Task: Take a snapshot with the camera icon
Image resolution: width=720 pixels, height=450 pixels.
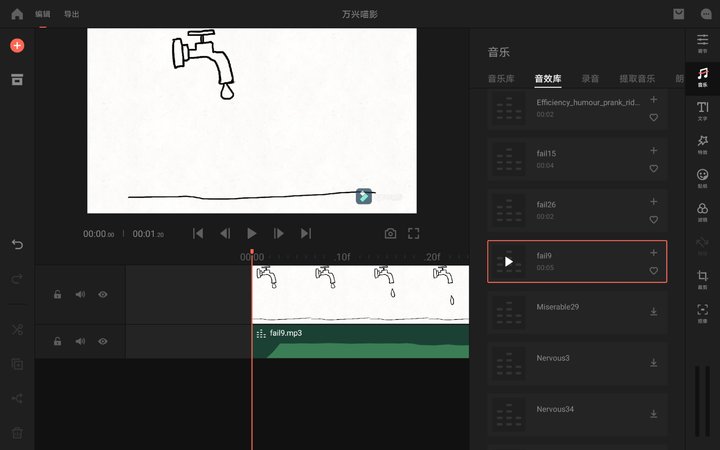Action: [390, 234]
